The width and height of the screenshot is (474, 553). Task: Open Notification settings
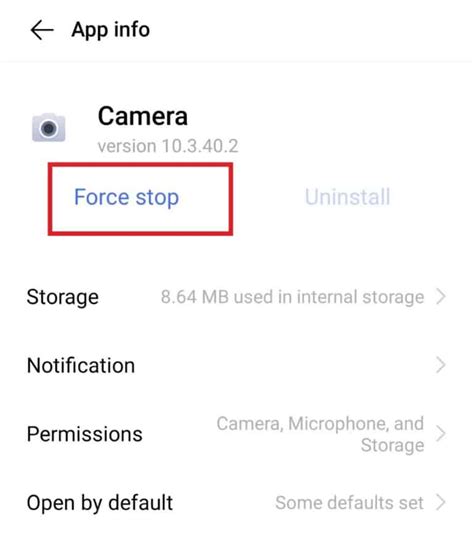[x=237, y=365]
